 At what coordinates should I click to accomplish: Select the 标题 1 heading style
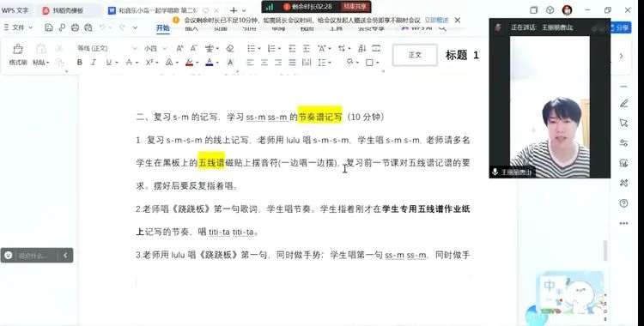462,55
